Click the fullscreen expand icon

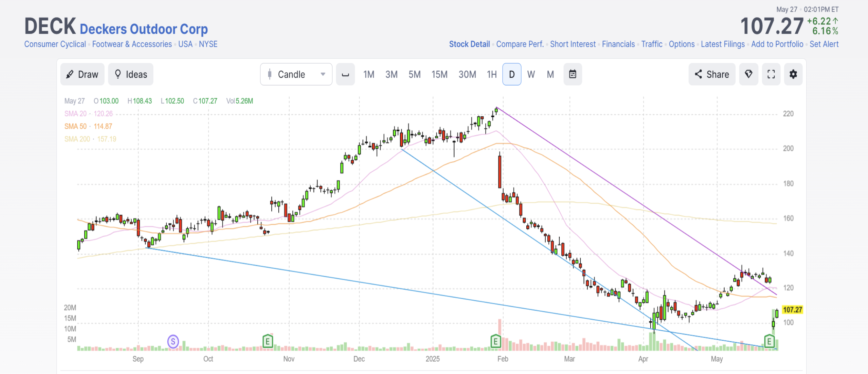pos(771,74)
